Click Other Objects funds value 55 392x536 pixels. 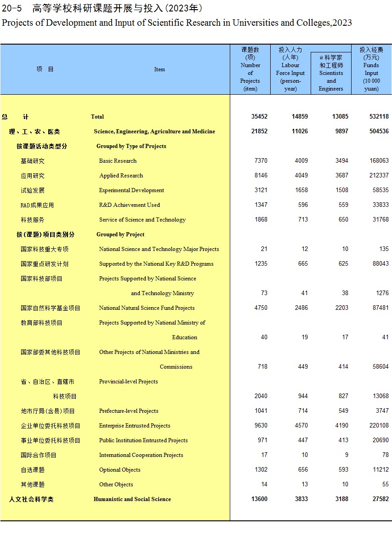coord(386,484)
